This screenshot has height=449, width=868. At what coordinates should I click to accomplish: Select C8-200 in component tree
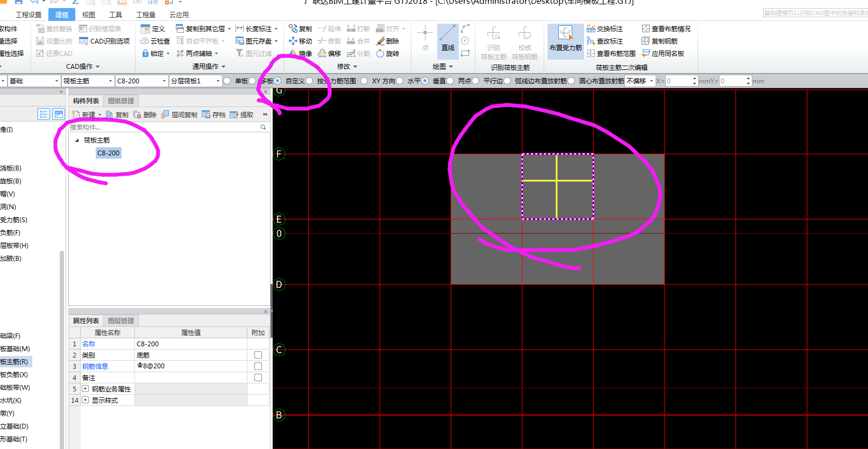click(109, 153)
